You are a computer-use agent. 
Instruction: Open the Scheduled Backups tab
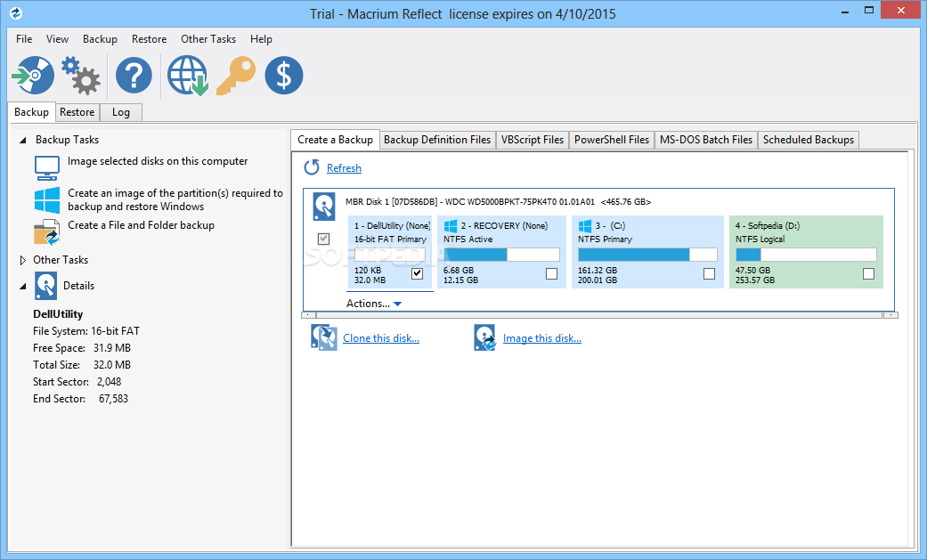click(x=809, y=140)
